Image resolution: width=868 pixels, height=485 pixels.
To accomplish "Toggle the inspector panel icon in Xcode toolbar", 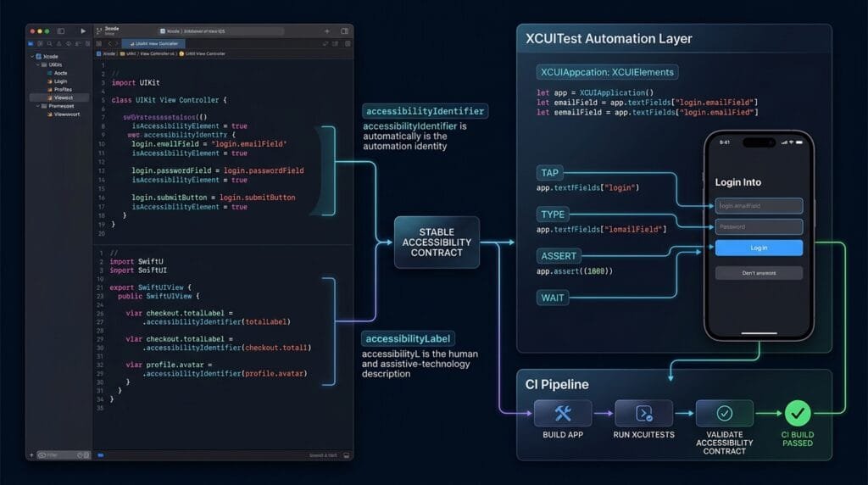I will (x=344, y=31).
